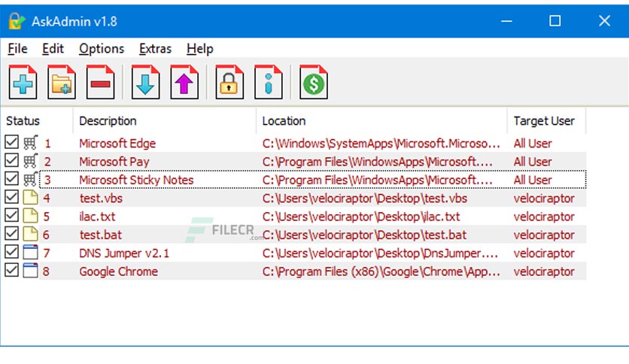The image size is (629, 364).
Task: Select the Microsoft Sticky Notes entry
Action: [136, 180]
